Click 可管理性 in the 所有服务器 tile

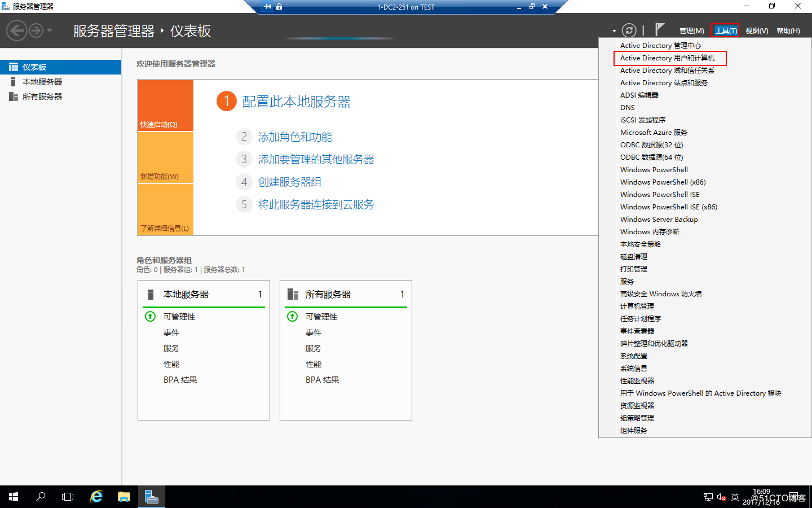pyautogui.click(x=321, y=317)
